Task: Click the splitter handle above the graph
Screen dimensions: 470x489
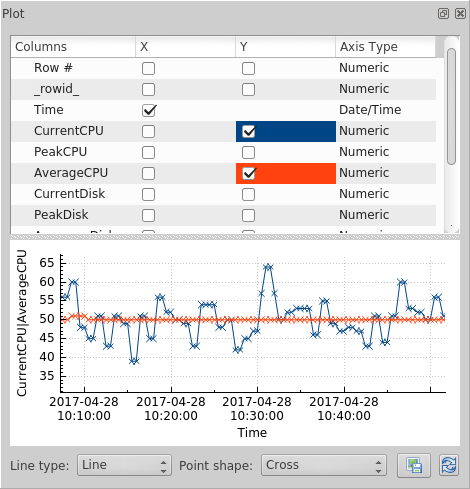Action: (x=235, y=237)
